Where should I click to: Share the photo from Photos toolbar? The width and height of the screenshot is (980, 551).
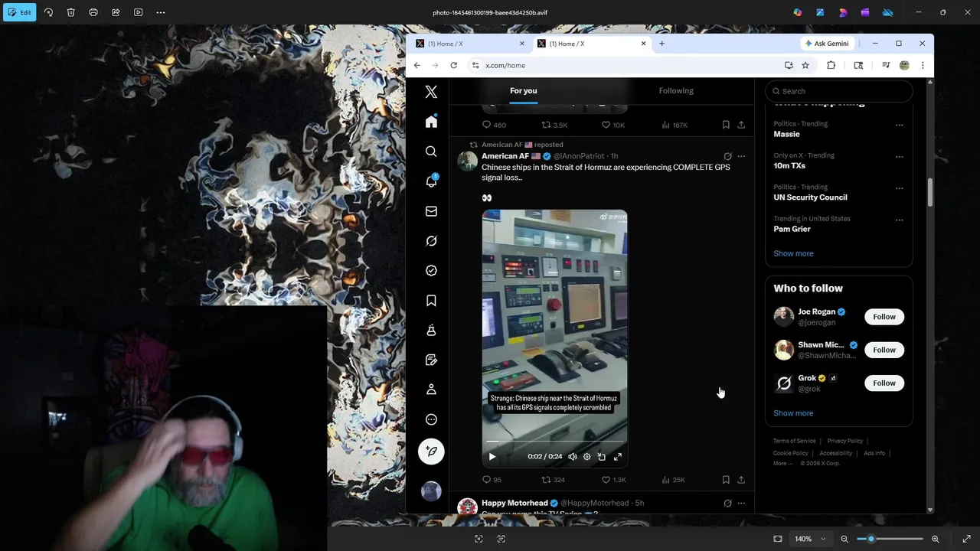[x=116, y=12]
